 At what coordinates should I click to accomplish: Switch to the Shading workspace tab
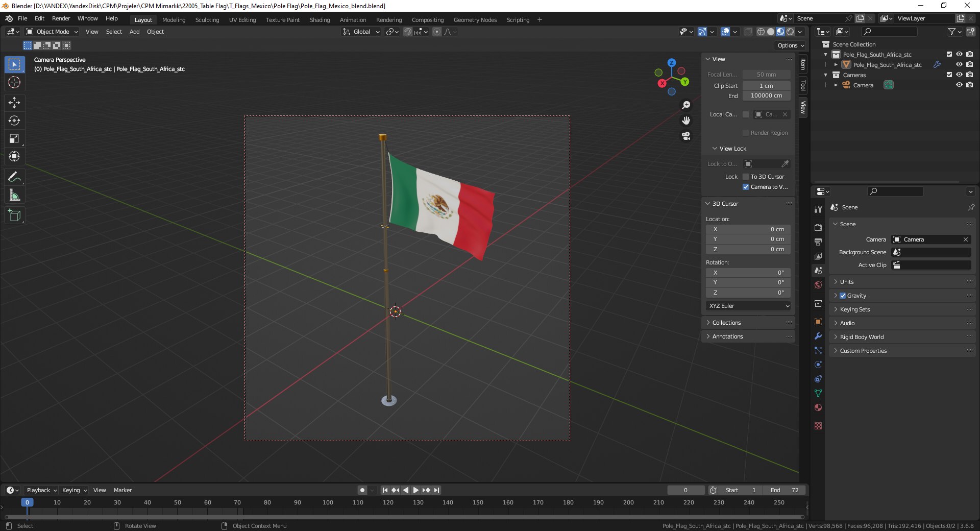pyautogui.click(x=320, y=20)
